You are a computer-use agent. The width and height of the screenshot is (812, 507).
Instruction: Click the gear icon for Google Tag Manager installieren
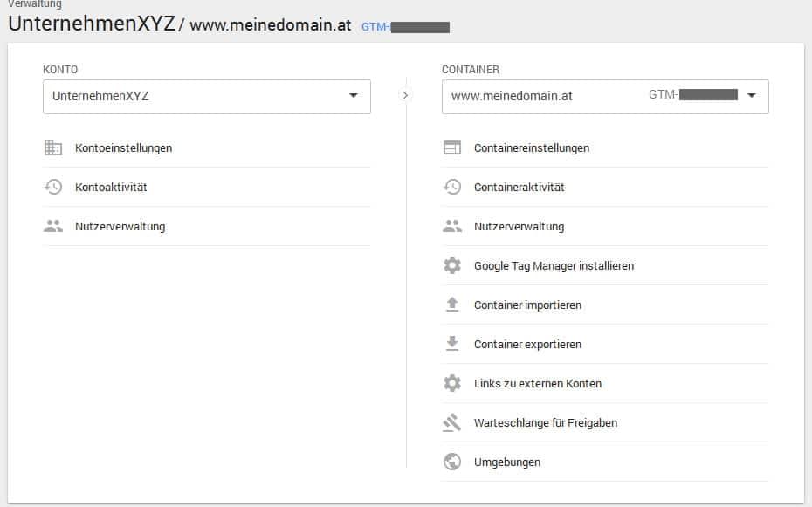452,265
